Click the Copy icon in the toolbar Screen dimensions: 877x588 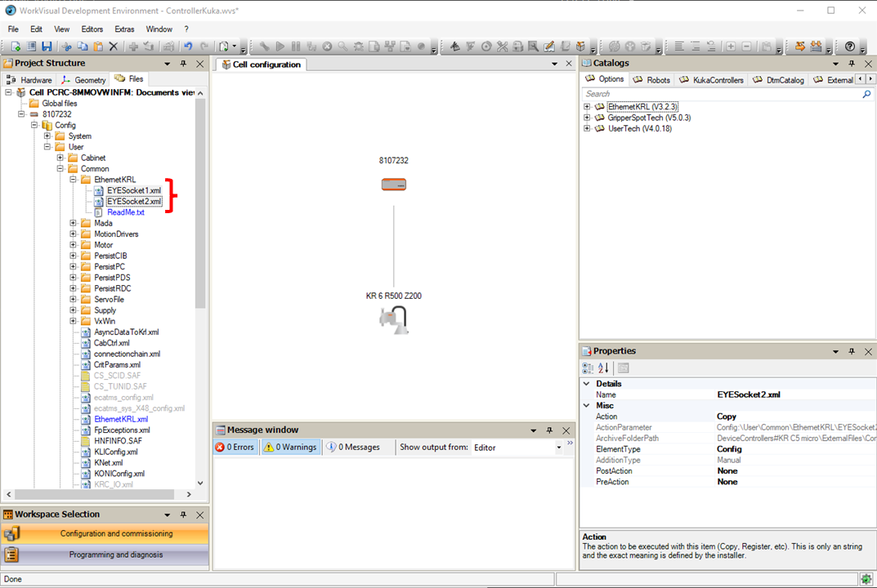point(83,47)
